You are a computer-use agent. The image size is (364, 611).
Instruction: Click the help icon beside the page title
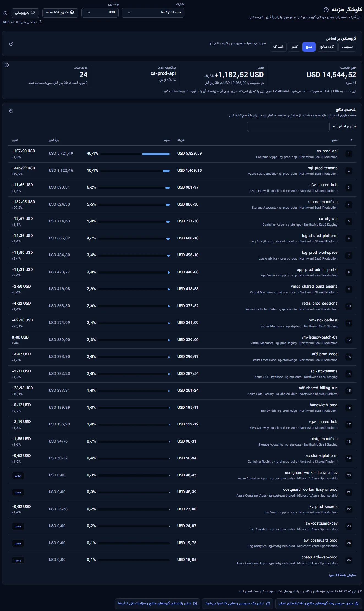(326, 10)
